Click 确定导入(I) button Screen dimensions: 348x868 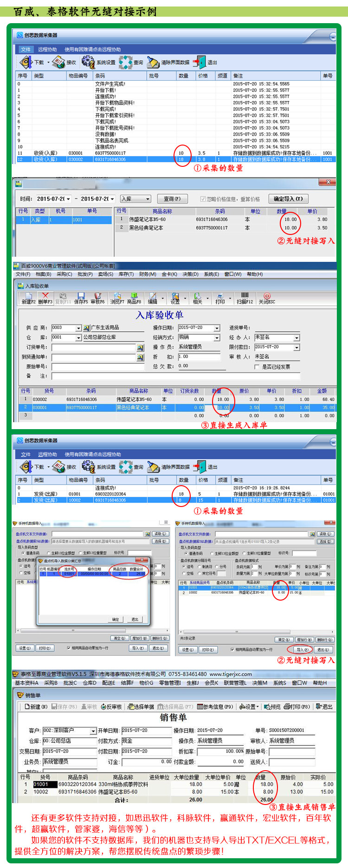(288, 199)
